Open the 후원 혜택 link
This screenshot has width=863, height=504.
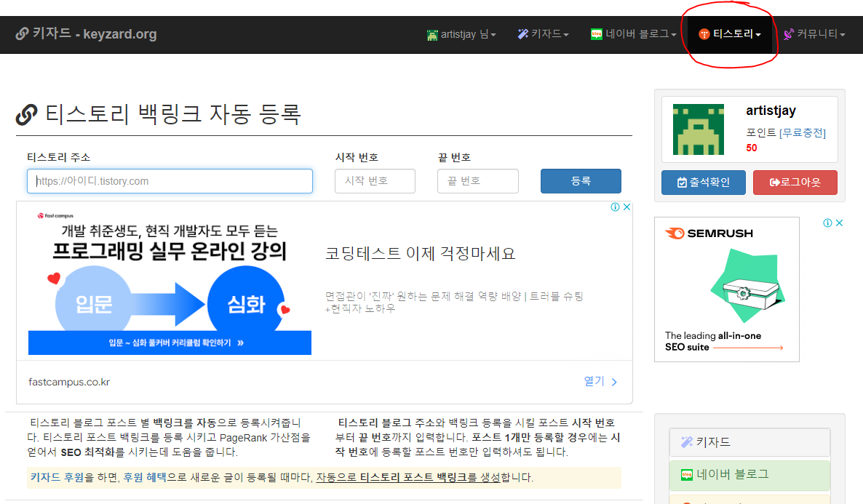[x=145, y=477]
